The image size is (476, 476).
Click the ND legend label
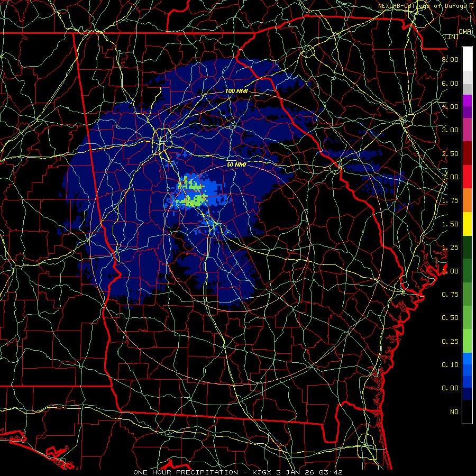coord(454,412)
